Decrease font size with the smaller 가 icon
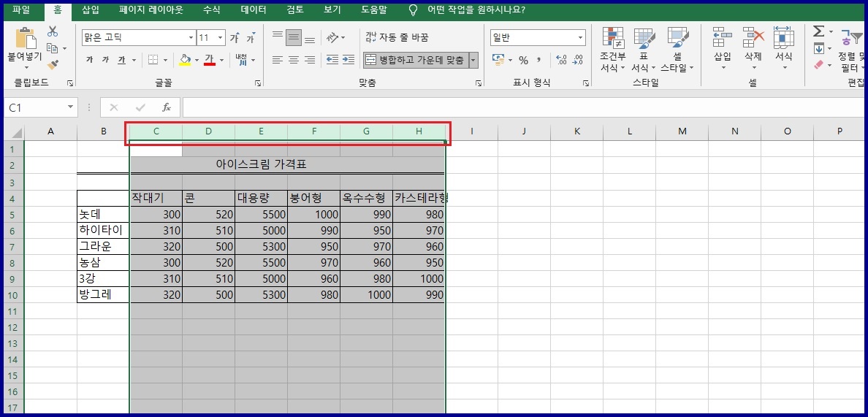The height and width of the screenshot is (417, 868). click(251, 37)
